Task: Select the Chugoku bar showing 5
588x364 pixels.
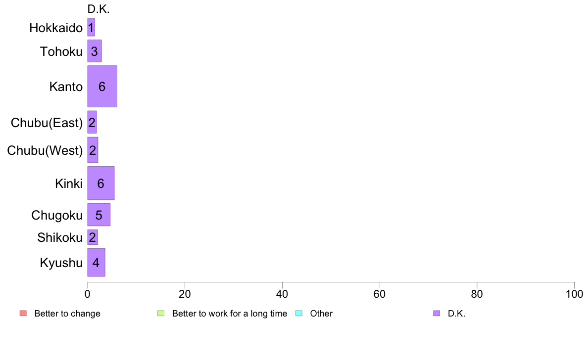Action: [98, 215]
